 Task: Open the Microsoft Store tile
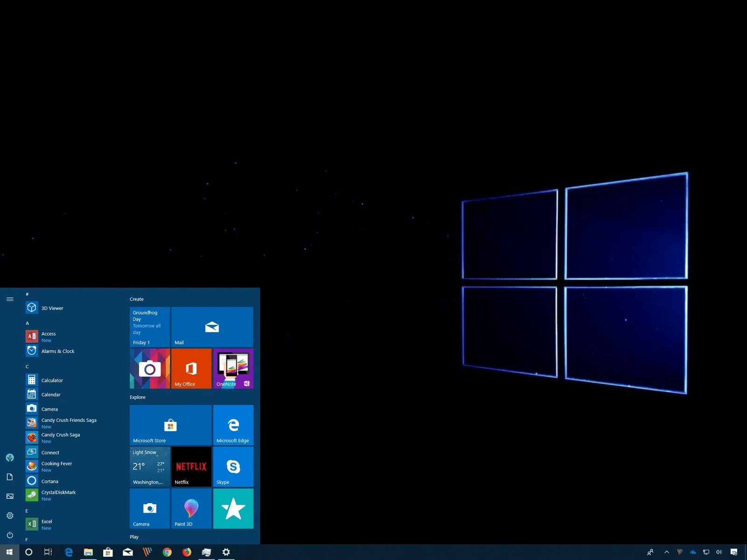[170, 425]
